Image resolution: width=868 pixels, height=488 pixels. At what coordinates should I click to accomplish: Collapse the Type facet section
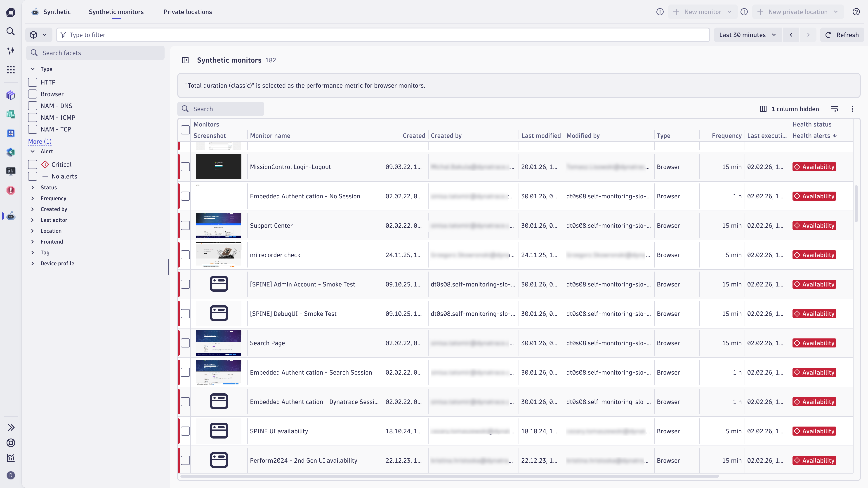[x=33, y=69]
